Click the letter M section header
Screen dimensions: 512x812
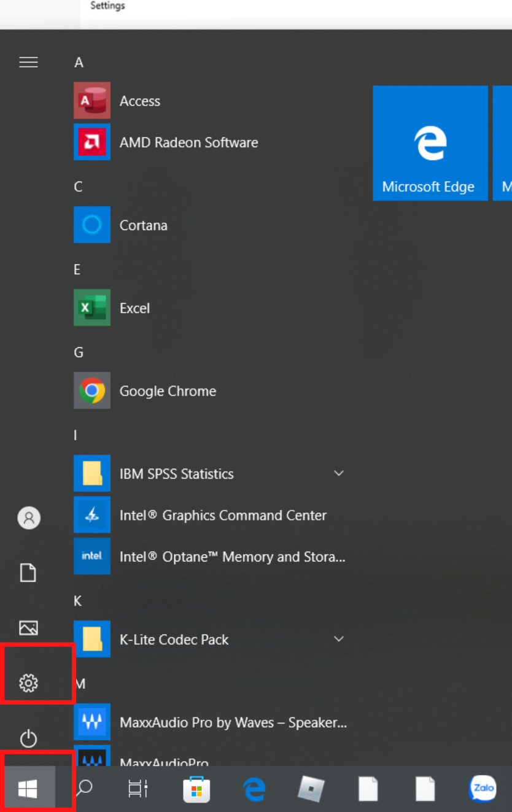[79, 684]
